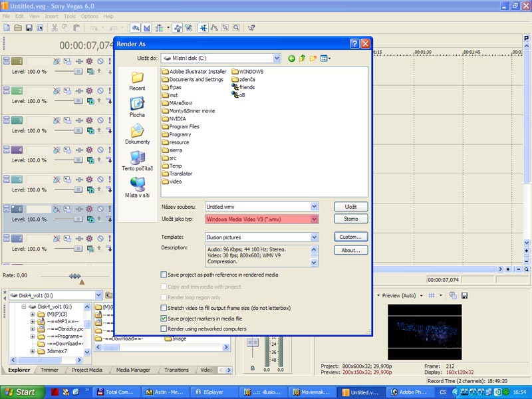Open Místa v síti in the dialog sidebar

[x=138, y=188]
